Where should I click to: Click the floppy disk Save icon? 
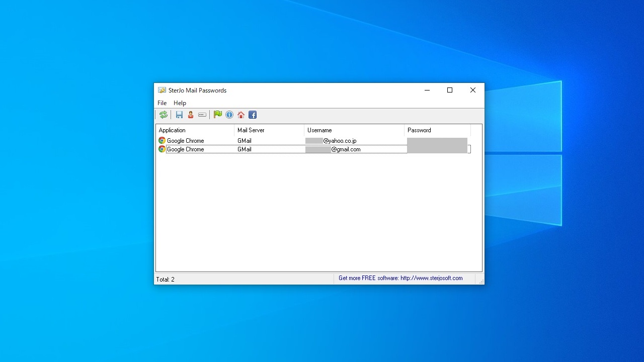click(x=179, y=115)
